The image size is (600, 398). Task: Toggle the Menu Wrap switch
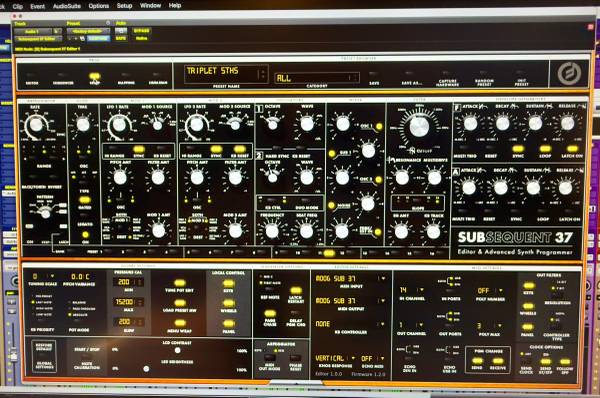(179, 323)
